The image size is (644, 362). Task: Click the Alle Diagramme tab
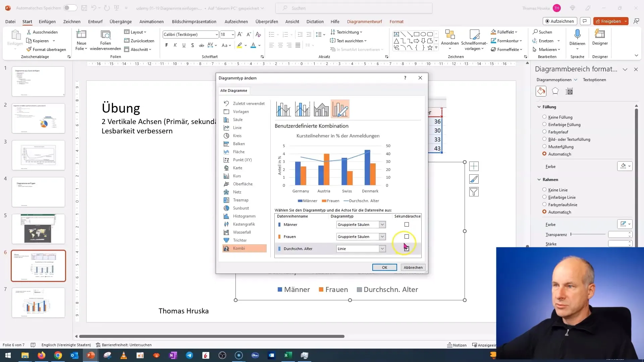233,90
